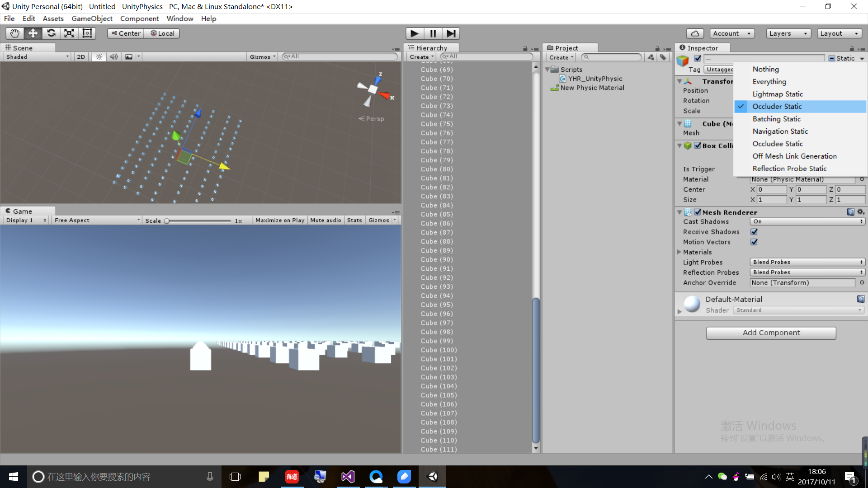868x488 pixels.
Task: Toggle scene lighting sun icon
Action: click(99, 57)
